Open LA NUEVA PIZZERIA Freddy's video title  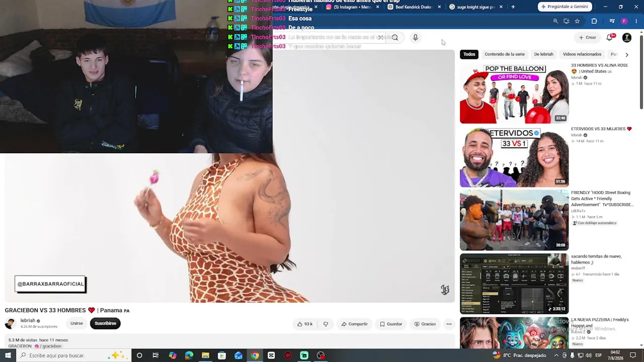(x=600, y=323)
